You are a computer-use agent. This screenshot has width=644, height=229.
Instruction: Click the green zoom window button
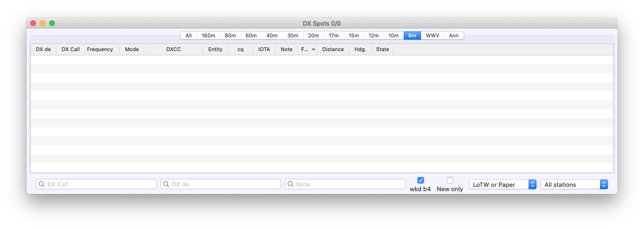(52, 23)
